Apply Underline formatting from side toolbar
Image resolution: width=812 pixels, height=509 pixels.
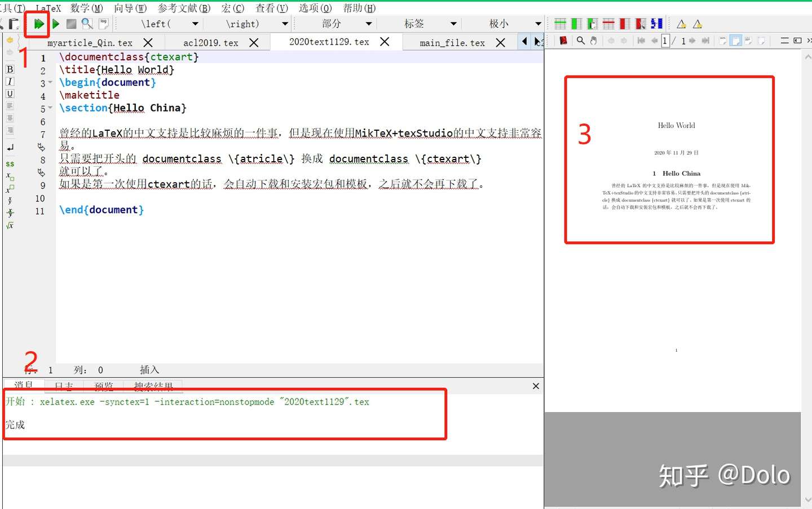(x=10, y=94)
